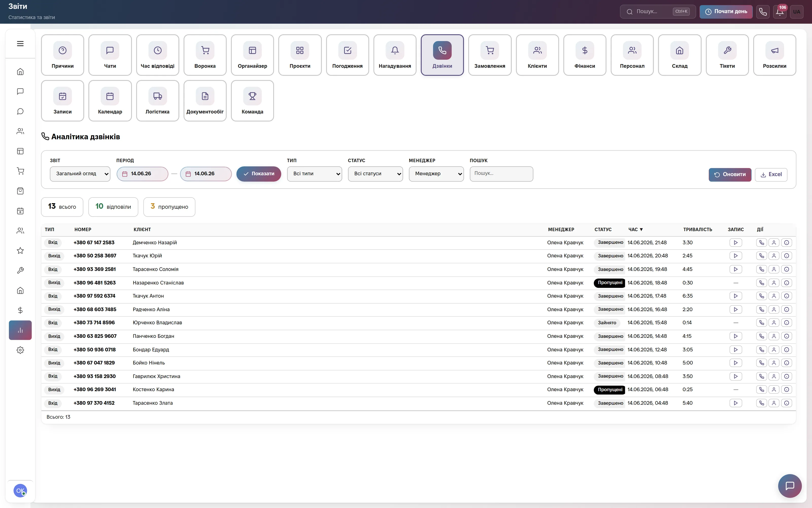The image size is (812, 508).
Task: Switch to the Чати report tab
Action: tap(110, 55)
